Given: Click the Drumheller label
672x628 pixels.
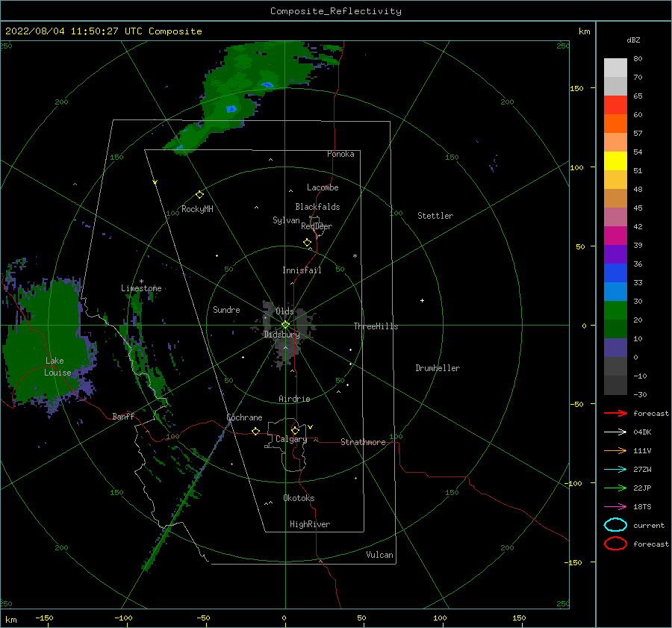Looking at the screenshot, I should click(438, 368).
